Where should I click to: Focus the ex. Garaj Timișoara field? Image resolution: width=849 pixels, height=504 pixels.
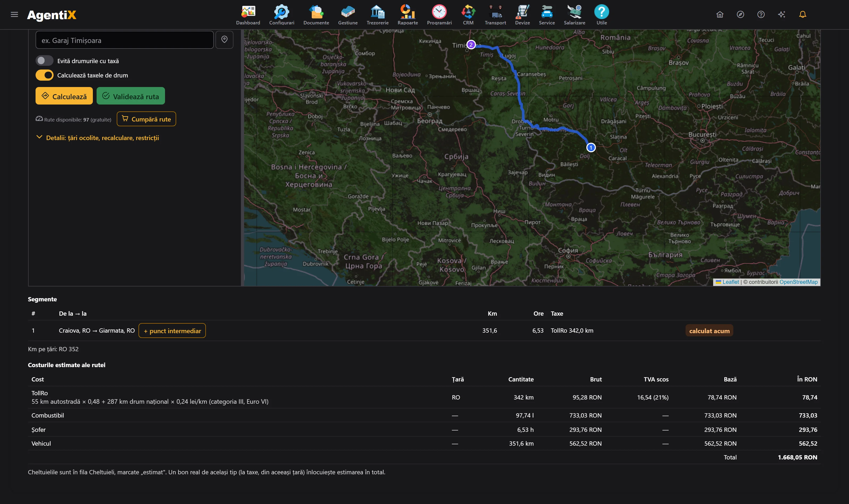[x=125, y=40]
